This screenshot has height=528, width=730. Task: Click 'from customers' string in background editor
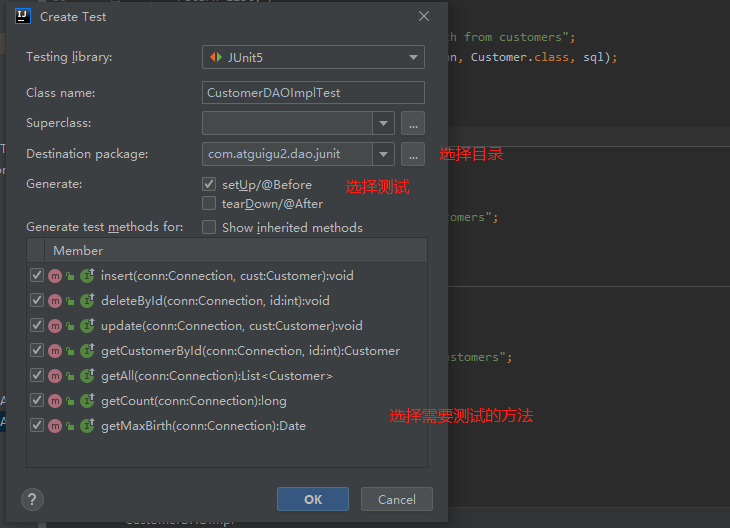pos(513,37)
